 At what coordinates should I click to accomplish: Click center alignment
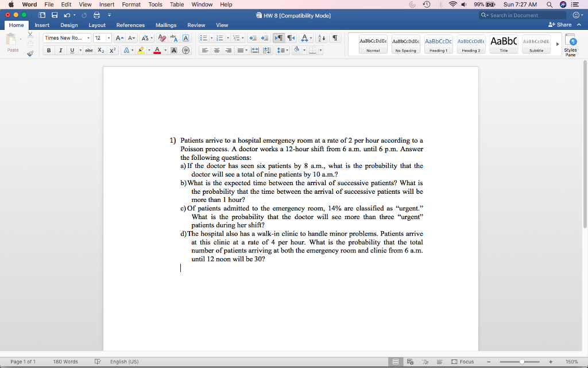pyautogui.click(x=217, y=51)
